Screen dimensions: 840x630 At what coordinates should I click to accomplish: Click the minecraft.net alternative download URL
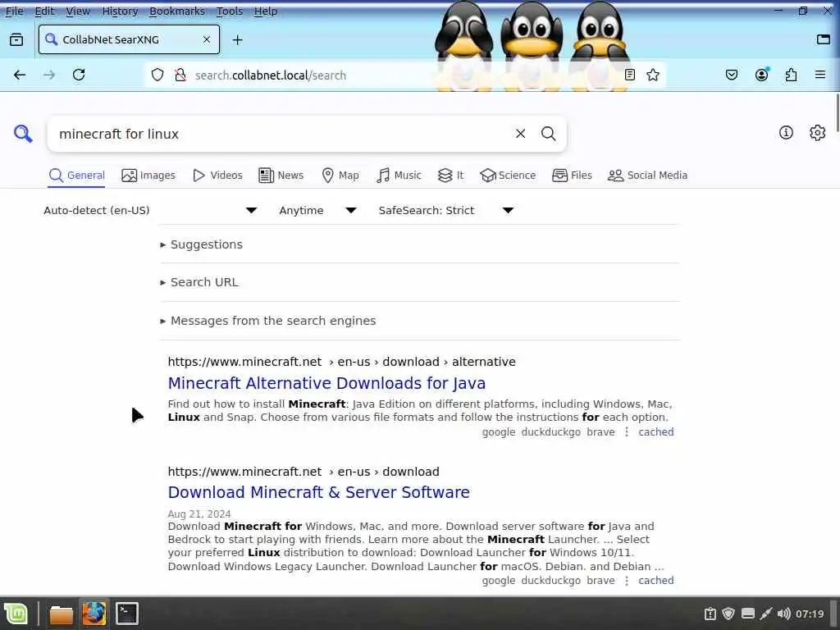342,362
